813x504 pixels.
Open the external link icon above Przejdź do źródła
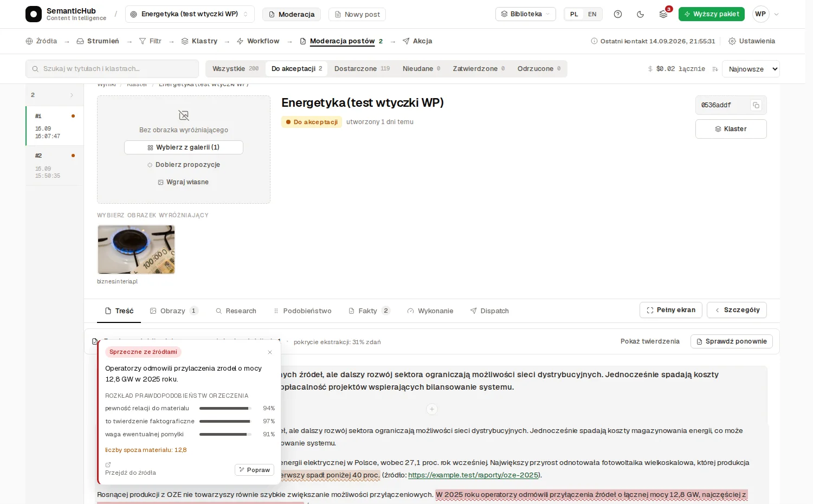pos(108,464)
